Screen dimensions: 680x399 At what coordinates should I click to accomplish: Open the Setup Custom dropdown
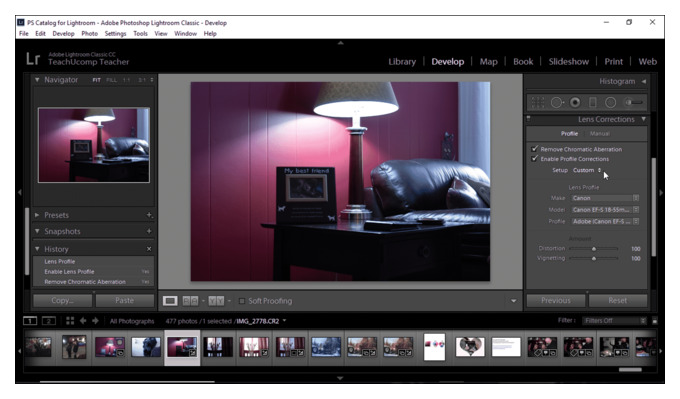click(587, 170)
